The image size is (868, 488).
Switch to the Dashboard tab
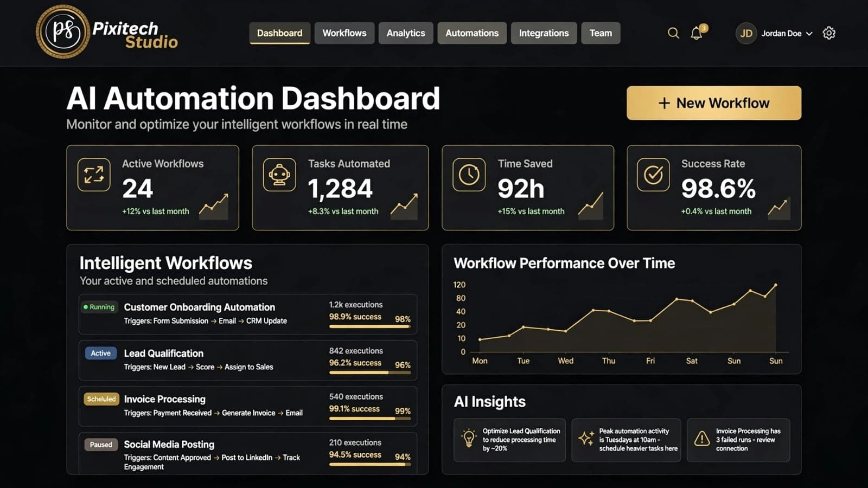click(279, 33)
